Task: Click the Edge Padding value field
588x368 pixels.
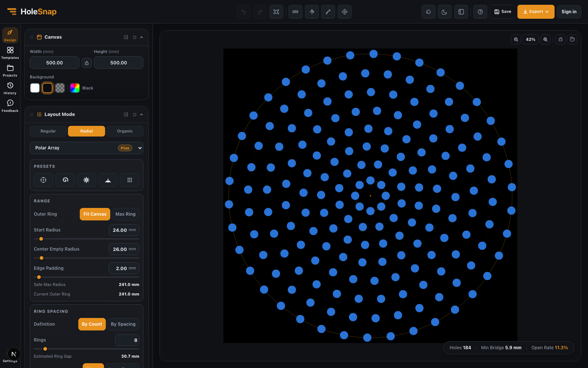Action: pyautogui.click(x=124, y=268)
